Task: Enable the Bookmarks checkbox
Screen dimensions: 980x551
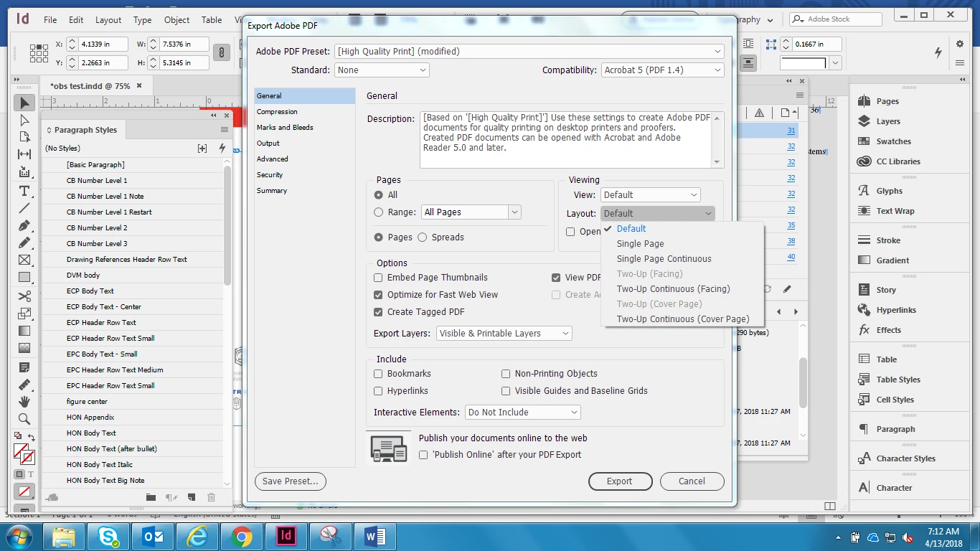Action: click(x=378, y=374)
